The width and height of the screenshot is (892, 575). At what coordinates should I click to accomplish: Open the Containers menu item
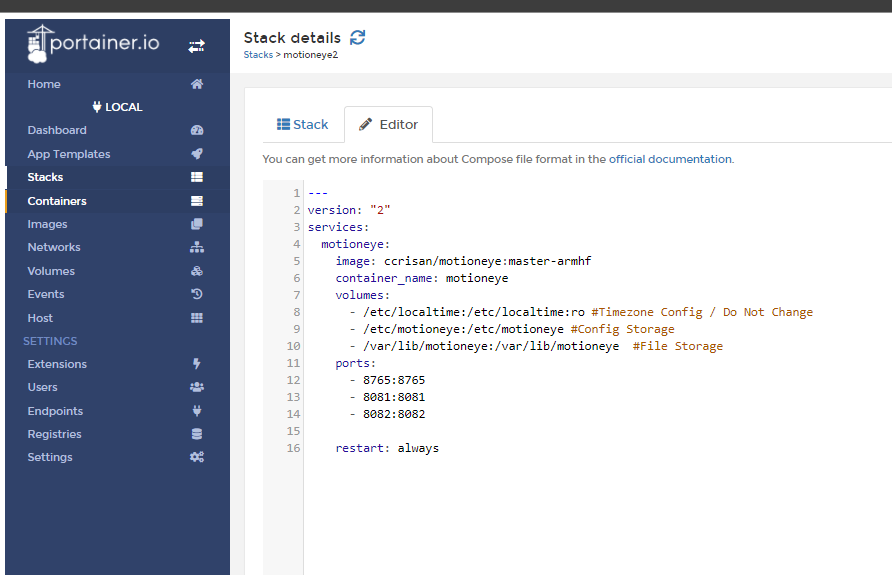click(x=57, y=201)
